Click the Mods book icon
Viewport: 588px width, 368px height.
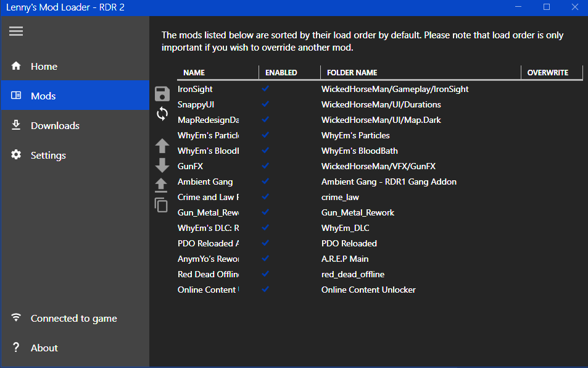16,95
